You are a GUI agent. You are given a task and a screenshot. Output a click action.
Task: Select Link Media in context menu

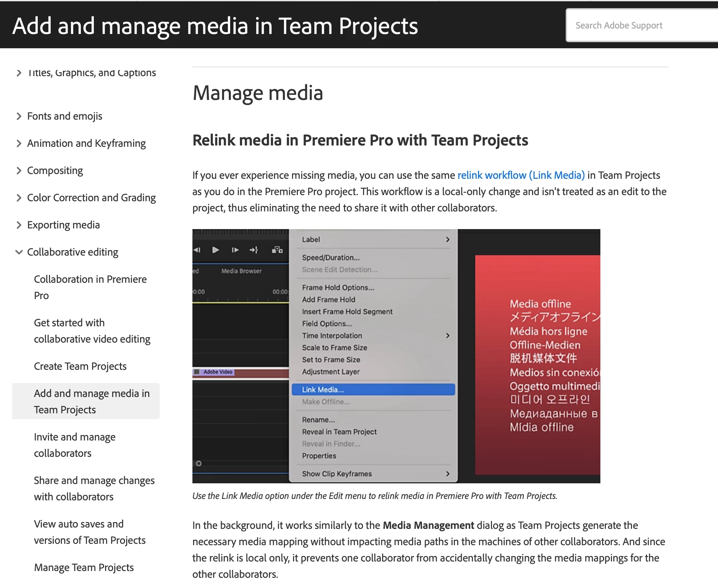(x=323, y=390)
